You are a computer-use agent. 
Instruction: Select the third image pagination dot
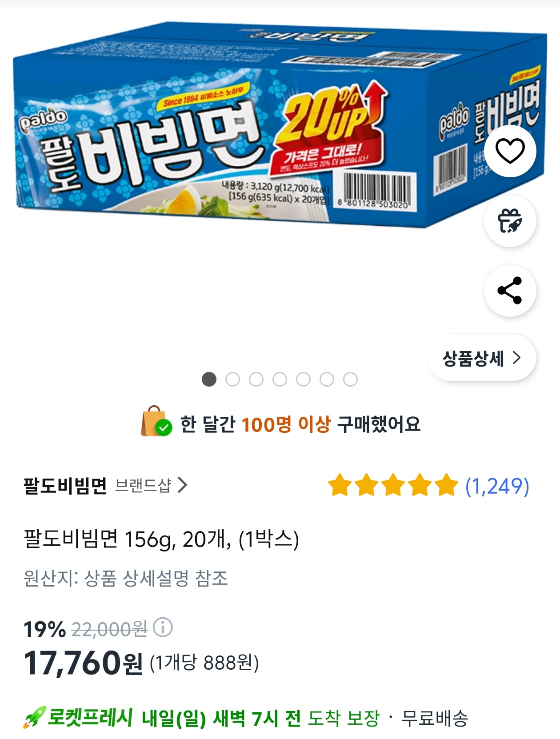(256, 379)
